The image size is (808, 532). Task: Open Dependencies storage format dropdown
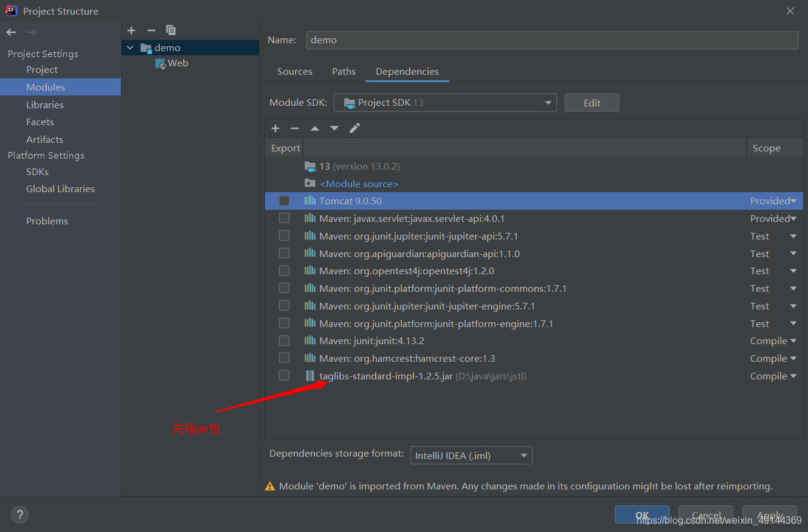point(471,455)
